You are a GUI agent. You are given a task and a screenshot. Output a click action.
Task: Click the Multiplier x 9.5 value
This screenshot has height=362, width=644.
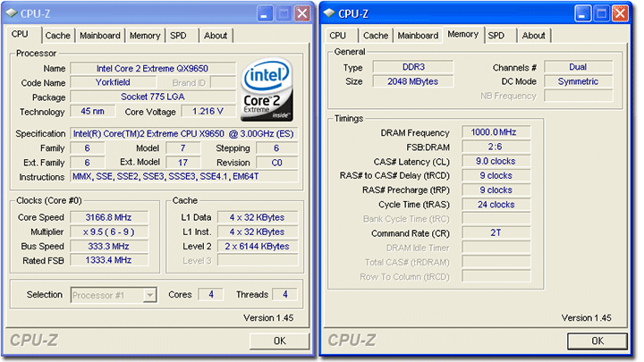click(109, 232)
